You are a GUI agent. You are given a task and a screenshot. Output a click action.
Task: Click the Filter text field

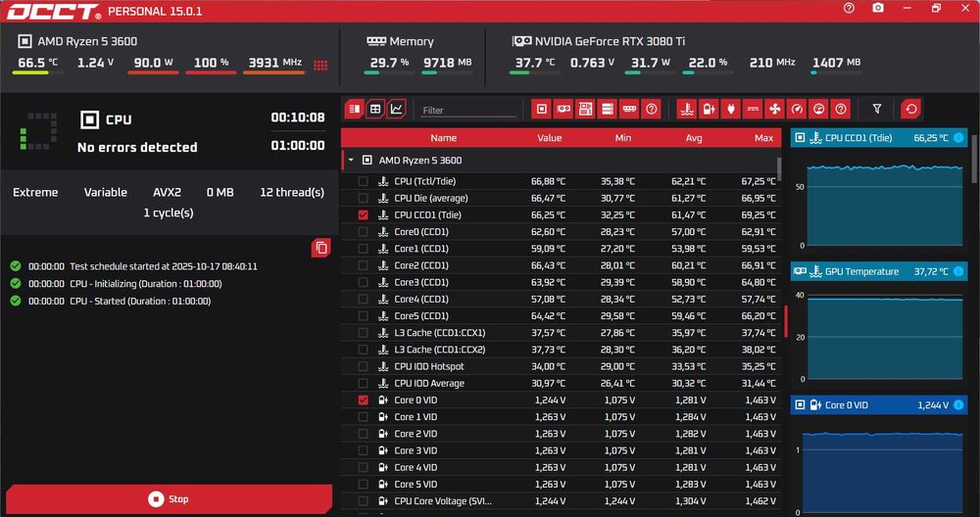(x=468, y=110)
